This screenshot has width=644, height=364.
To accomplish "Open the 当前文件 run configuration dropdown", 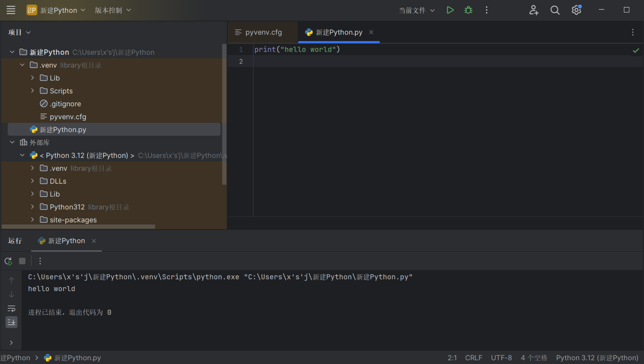I will [417, 10].
